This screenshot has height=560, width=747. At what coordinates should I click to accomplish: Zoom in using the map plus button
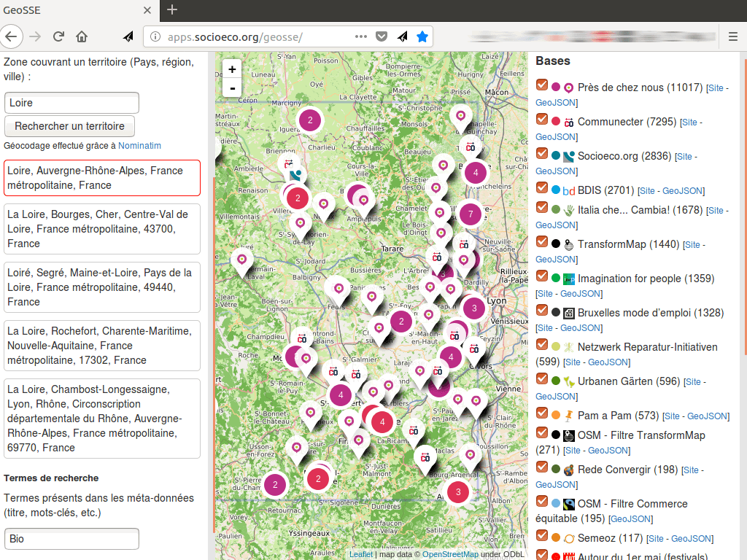pyautogui.click(x=231, y=69)
